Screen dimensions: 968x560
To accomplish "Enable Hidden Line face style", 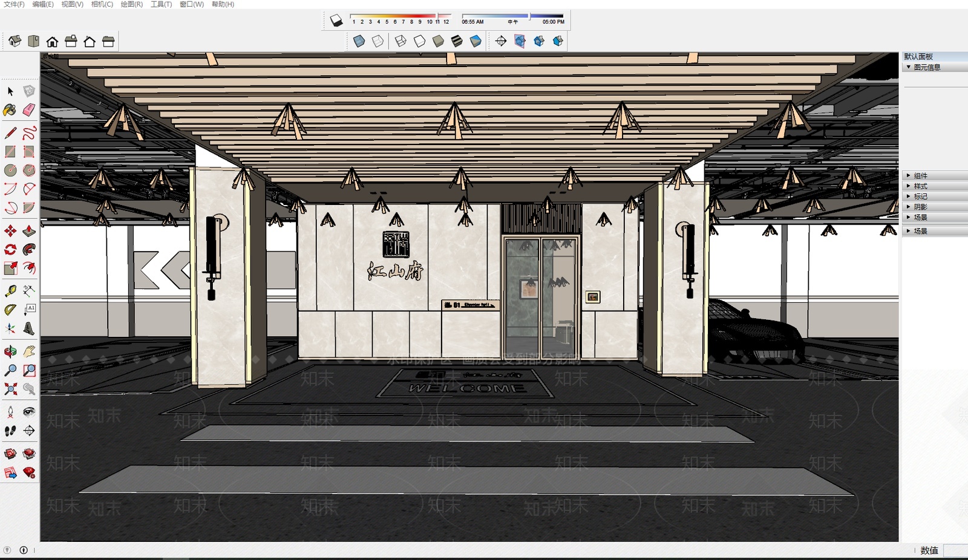I will (419, 41).
